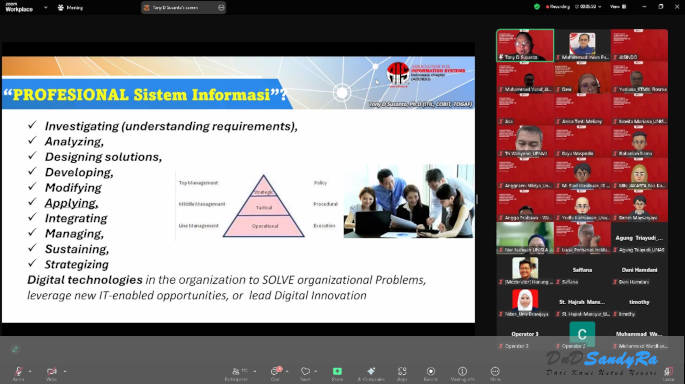Select the St. Hajrah Mans... participant tile
This screenshot has width=685, height=384.
(582, 303)
